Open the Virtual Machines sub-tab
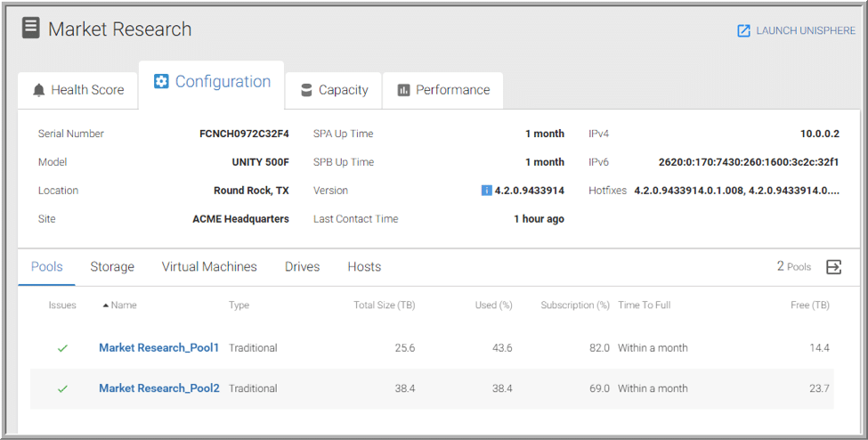 [209, 266]
